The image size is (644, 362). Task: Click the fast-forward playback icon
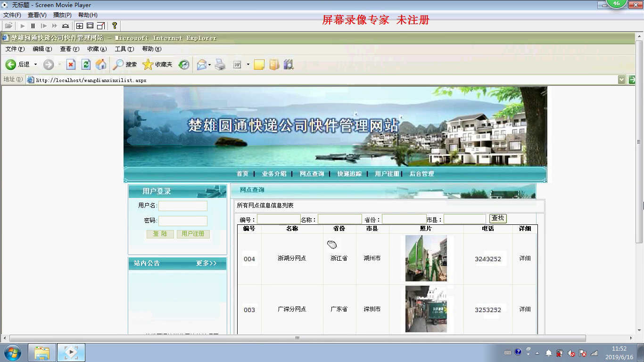pyautogui.click(x=55, y=26)
